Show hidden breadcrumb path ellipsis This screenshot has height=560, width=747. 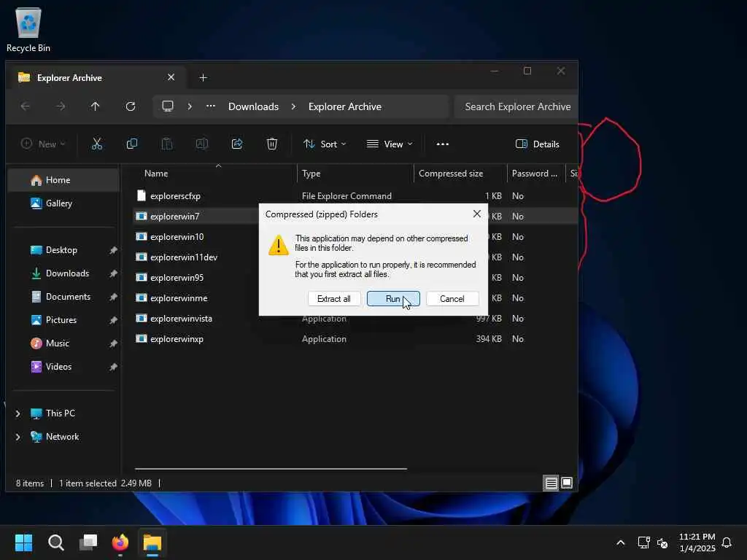click(x=211, y=106)
